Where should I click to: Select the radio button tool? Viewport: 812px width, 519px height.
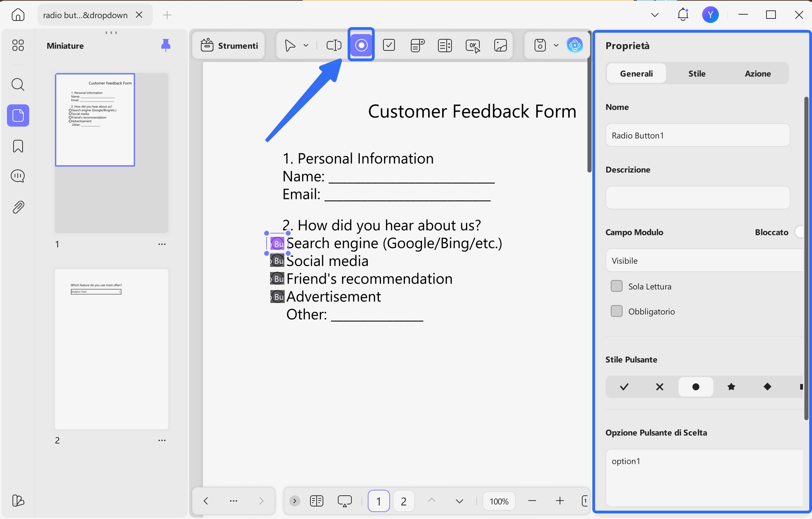[361, 45]
